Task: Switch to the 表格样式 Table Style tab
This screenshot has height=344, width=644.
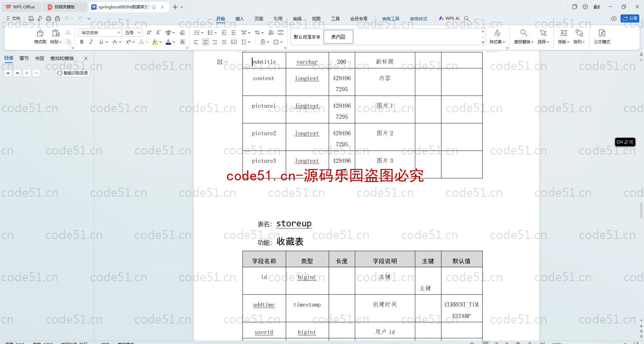Action: [x=418, y=19]
